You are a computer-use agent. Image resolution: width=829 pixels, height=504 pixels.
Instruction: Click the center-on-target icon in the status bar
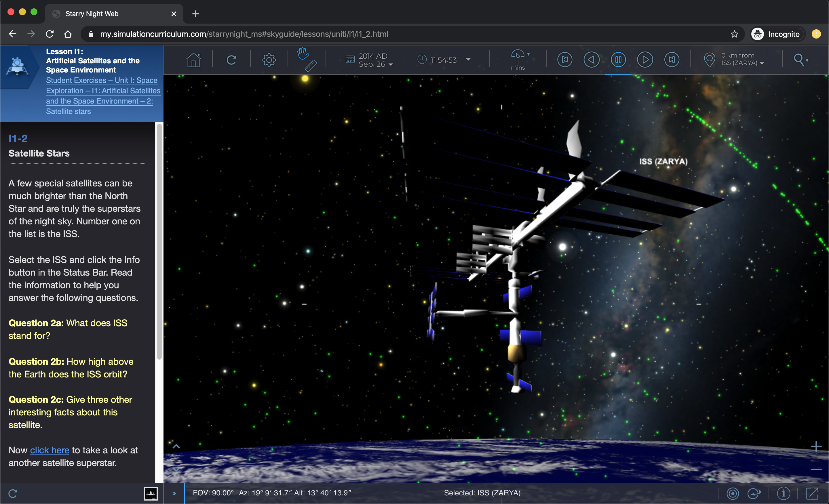pyautogui.click(x=733, y=493)
